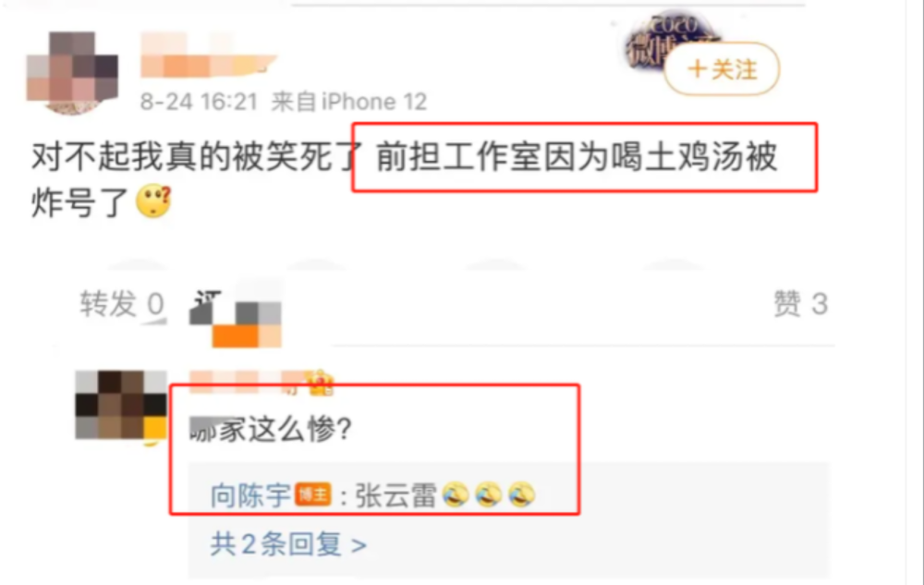Image resolution: width=924 pixels, height=585 pixels.
Task: Open the 向陈宇 profile link
Action: point(250,494)
